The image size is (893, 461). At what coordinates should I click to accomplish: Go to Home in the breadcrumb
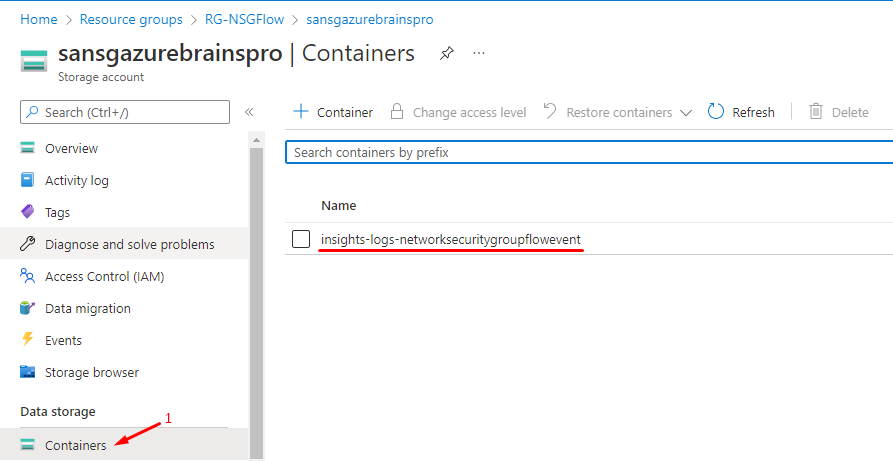pyautogui.click(x=39, y=19)
